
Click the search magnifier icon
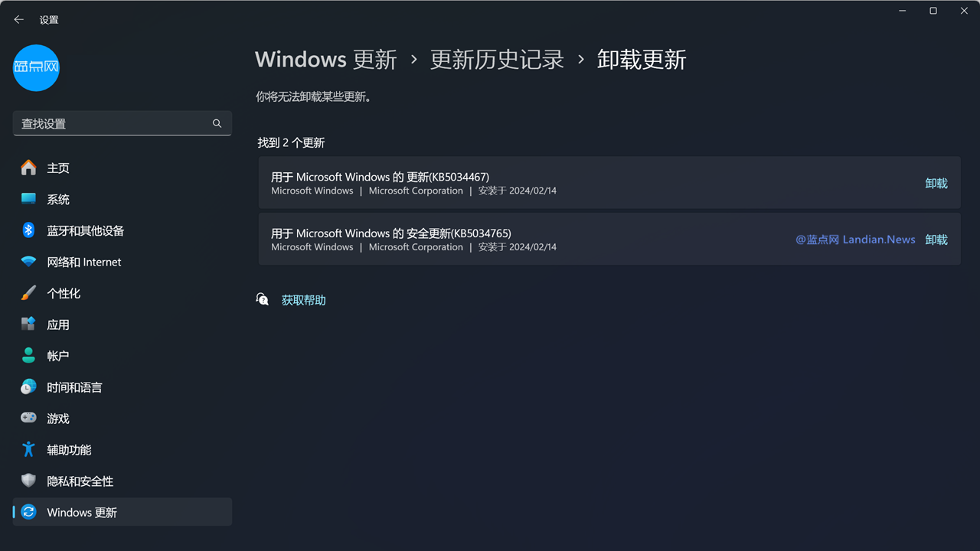pyautogui.click(x=217, y=123)
